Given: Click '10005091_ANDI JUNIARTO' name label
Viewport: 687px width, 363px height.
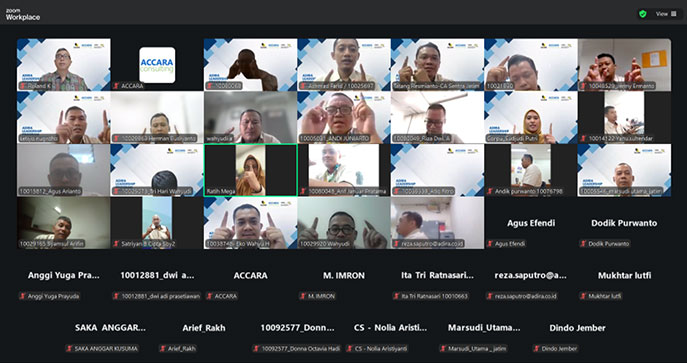Looking at the screenshot, I should (335, 138).
